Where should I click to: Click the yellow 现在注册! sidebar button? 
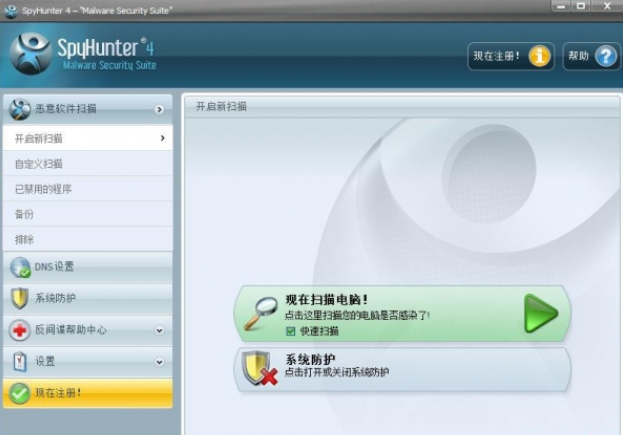(87, 393)
